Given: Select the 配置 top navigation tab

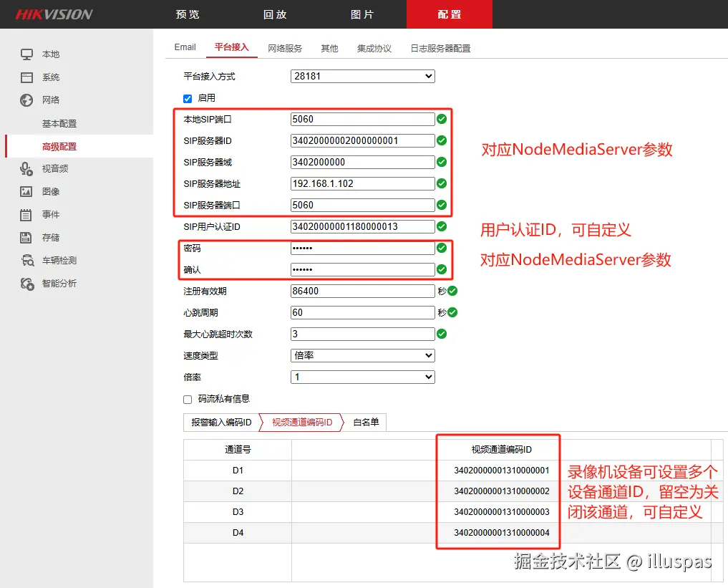Looking at the screenshot, I should click(450, 14).
